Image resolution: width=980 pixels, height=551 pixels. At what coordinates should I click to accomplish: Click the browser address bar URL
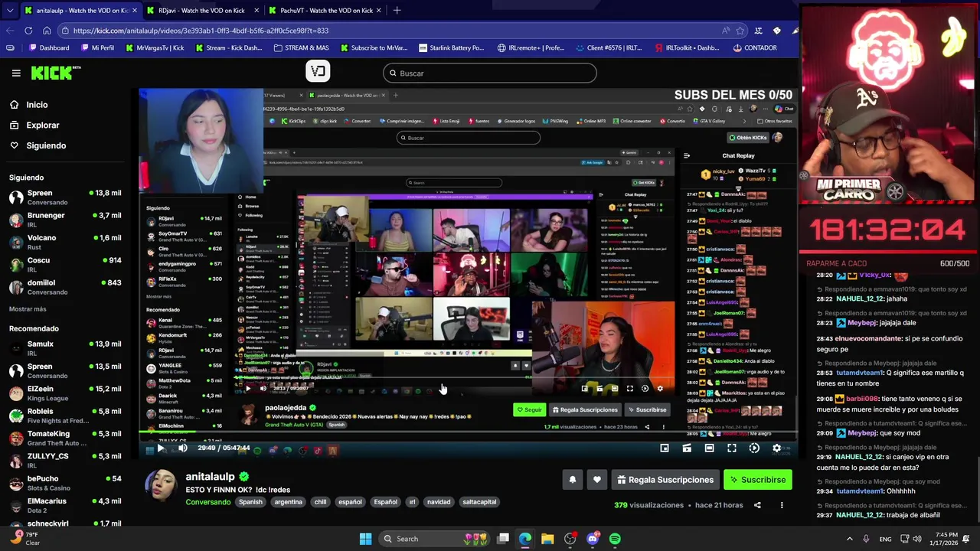[x=201, y=31]
